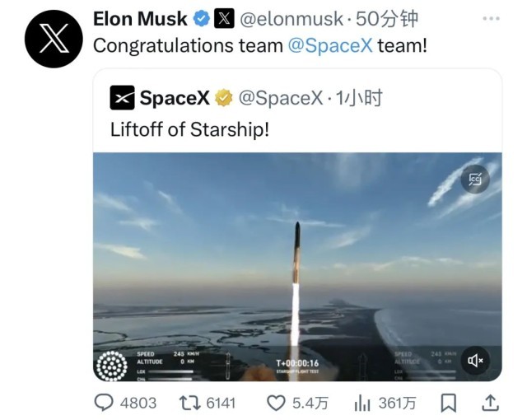View post analytics via the 361万 views icon
The image size is (527, 420).
(x=362, y=403)
